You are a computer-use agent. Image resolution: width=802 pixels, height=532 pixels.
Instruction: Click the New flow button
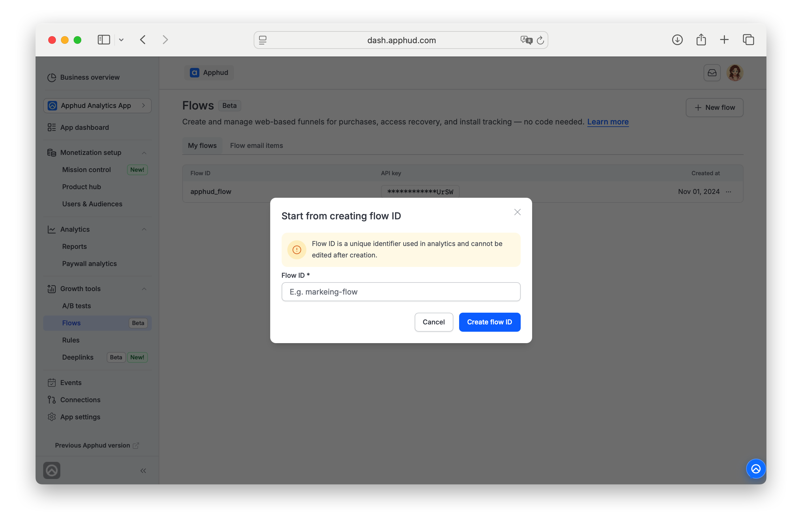(714, 108)
